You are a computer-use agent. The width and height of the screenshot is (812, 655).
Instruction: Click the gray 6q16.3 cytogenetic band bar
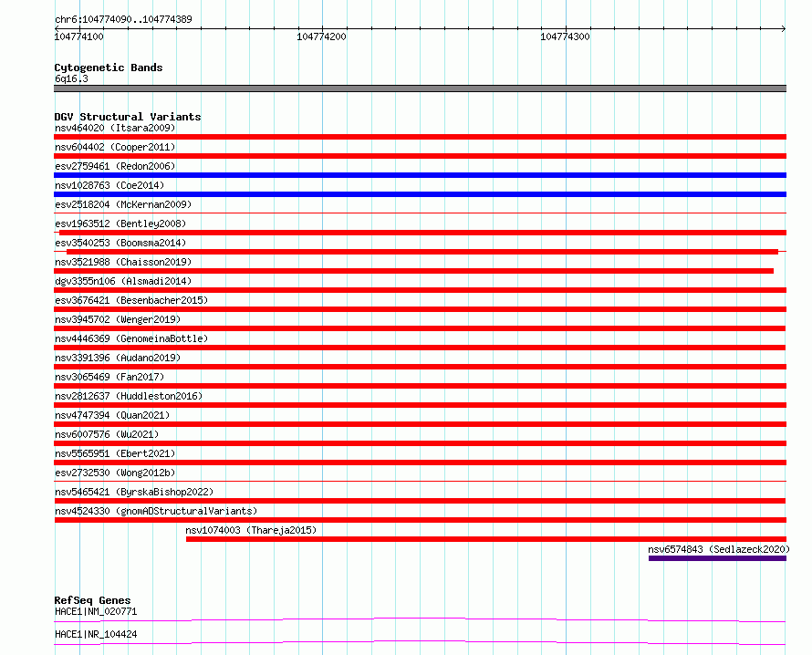tap(420, 88)
